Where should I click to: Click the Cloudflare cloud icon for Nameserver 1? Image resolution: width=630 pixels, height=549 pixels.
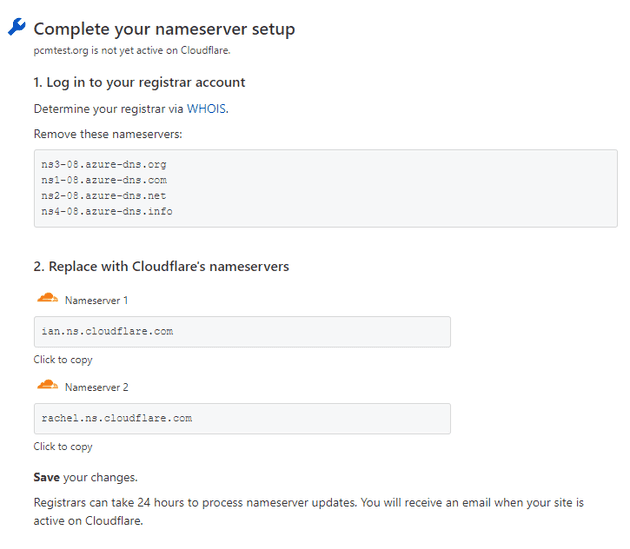coord(47,298)
